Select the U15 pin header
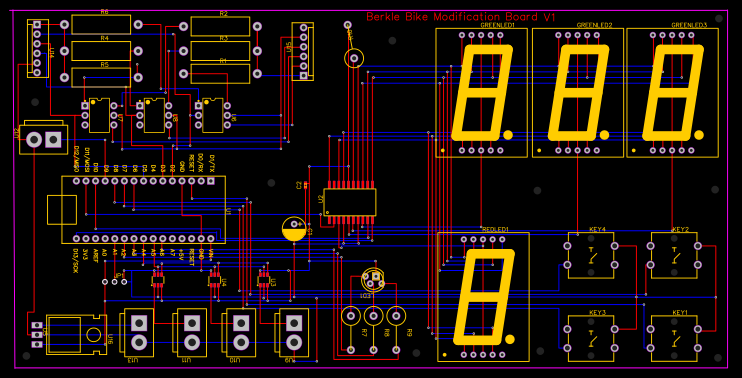The height and width of the screenshot is (378, 742). pos(303,51)
